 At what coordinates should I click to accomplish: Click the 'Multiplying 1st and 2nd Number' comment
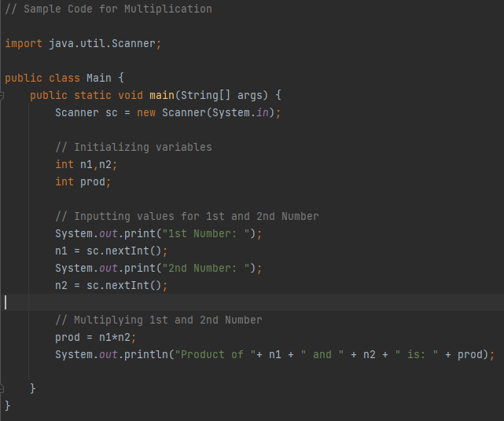click(159, 320)
